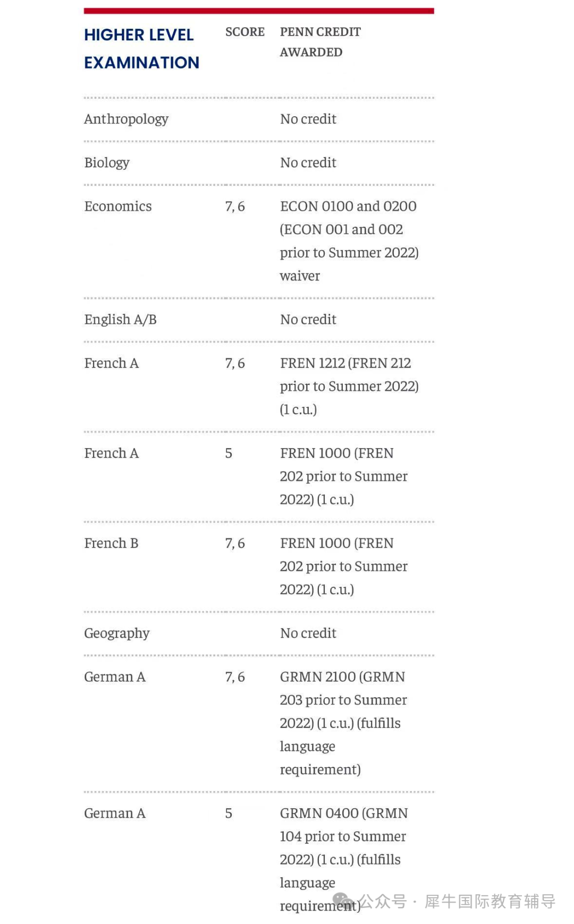Screen dimensions: 574x924
Task: Click the Penn Credit Awarded column header
Action: point(320,42)
